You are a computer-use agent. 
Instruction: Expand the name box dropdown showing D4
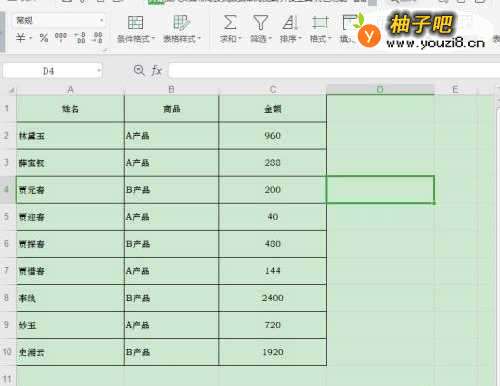click(x=99, y=71)
